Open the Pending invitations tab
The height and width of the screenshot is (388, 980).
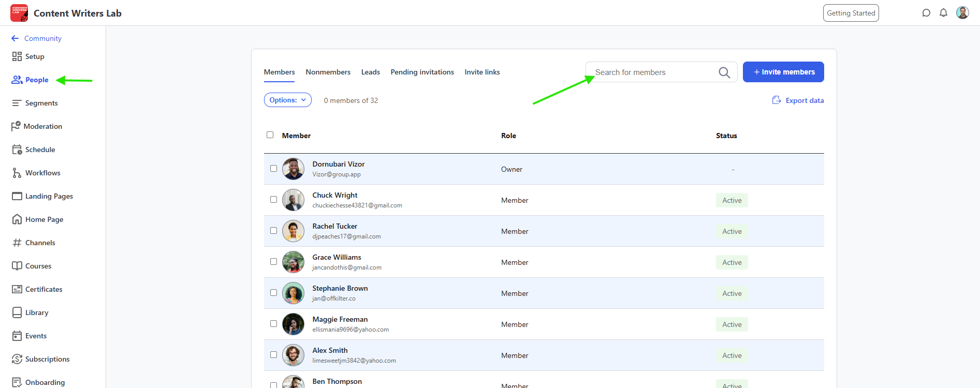click(x=422, y=72)
